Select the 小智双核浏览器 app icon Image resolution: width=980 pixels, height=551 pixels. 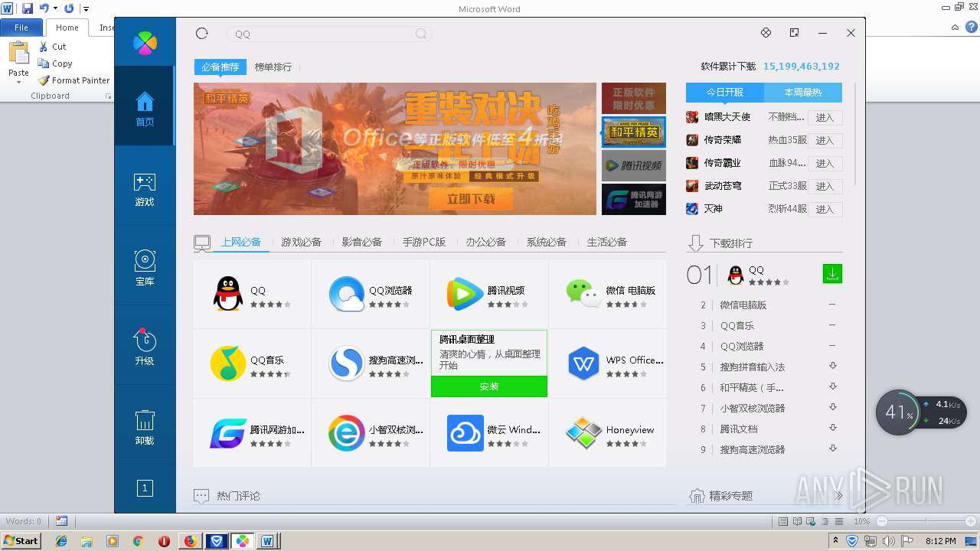346,433
